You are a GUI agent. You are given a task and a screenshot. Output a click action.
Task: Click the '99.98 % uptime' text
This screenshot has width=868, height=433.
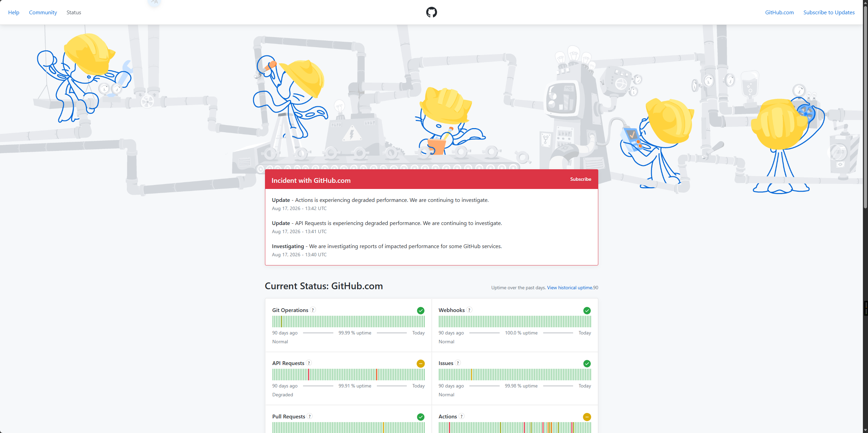pyautogui.click(x=521, y=386)
